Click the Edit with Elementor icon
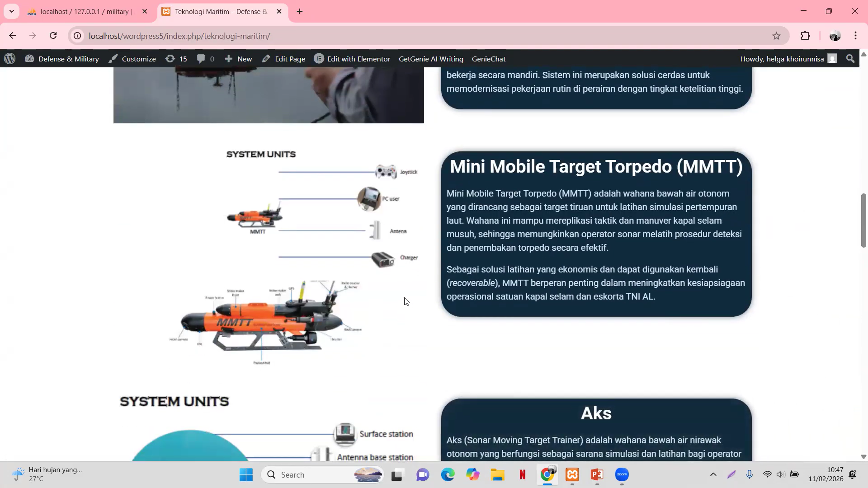 pos(319,59)
